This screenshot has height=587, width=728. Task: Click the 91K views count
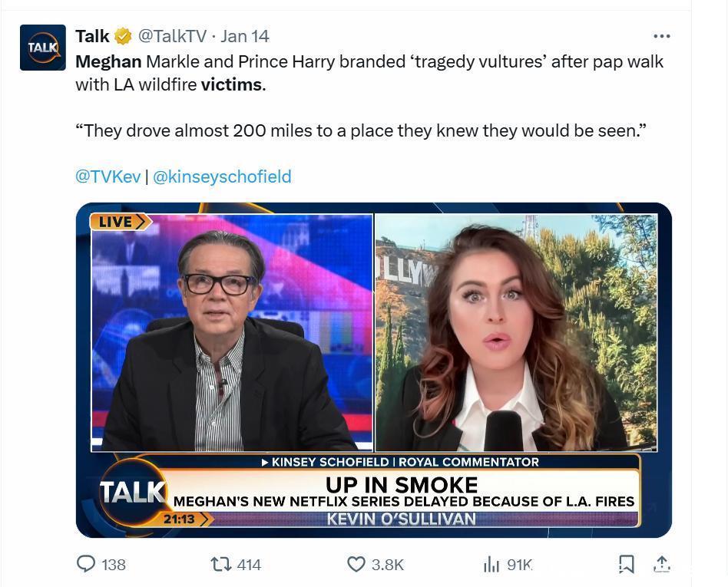click(520, 565)
